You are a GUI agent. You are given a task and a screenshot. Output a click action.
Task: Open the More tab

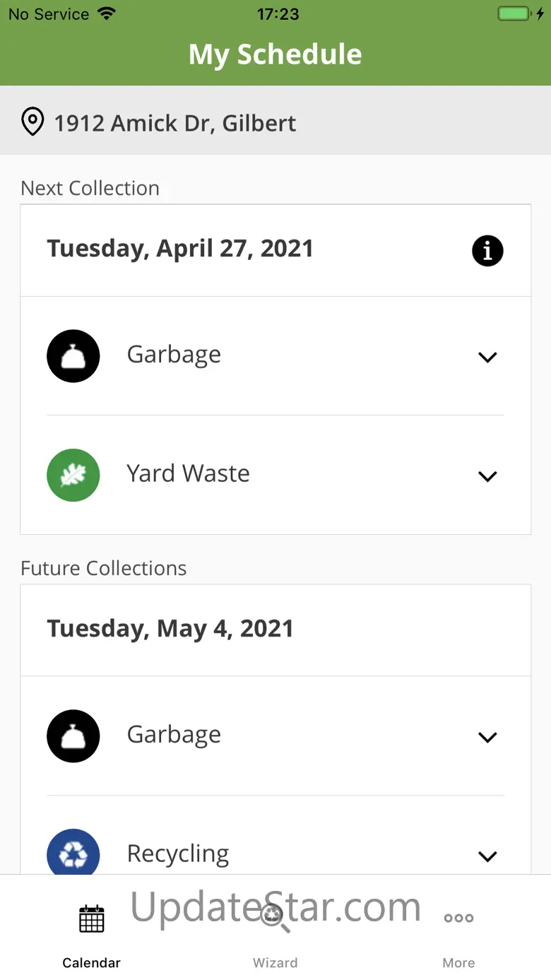click(x=458, y=962)
